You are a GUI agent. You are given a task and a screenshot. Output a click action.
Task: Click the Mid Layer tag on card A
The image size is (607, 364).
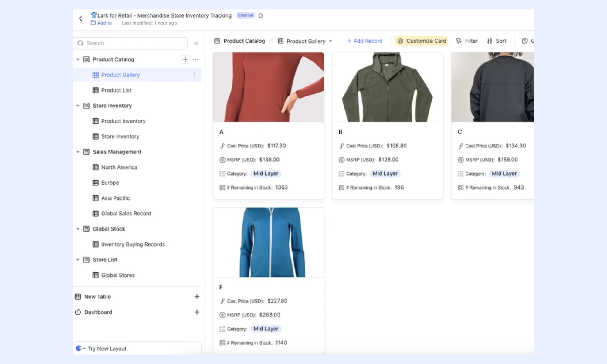266,174
